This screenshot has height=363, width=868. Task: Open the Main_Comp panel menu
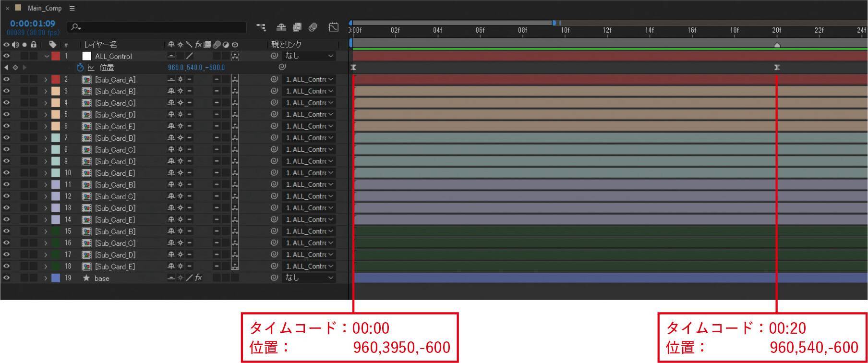72,8
